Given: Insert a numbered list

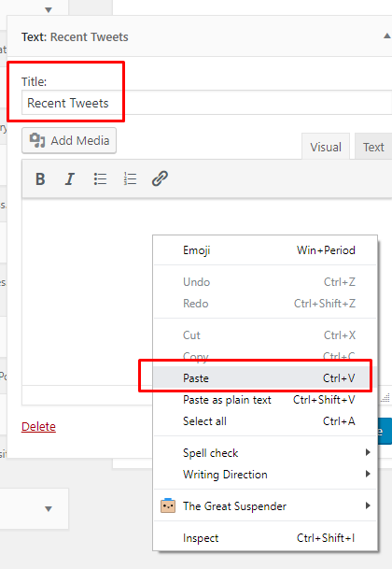Looking at the screenshot, I should click(x=130, y=178).
